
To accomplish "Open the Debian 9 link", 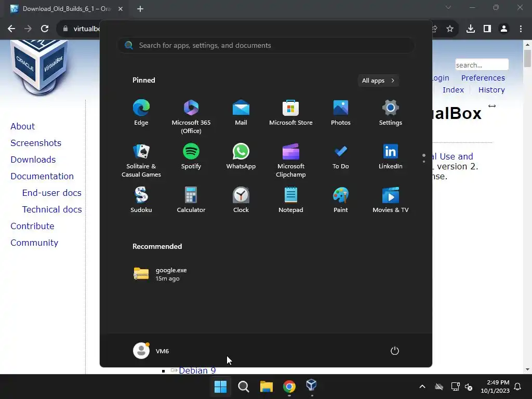I will (x=197, y=370).
